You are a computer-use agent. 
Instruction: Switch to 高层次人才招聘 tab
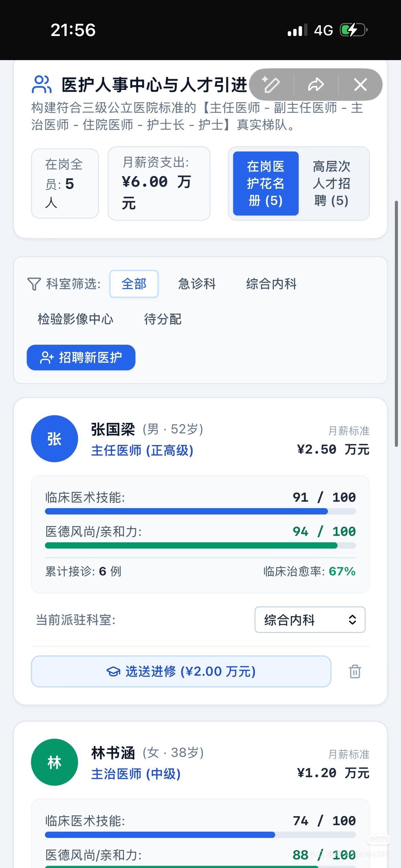[x=332, y=183]
